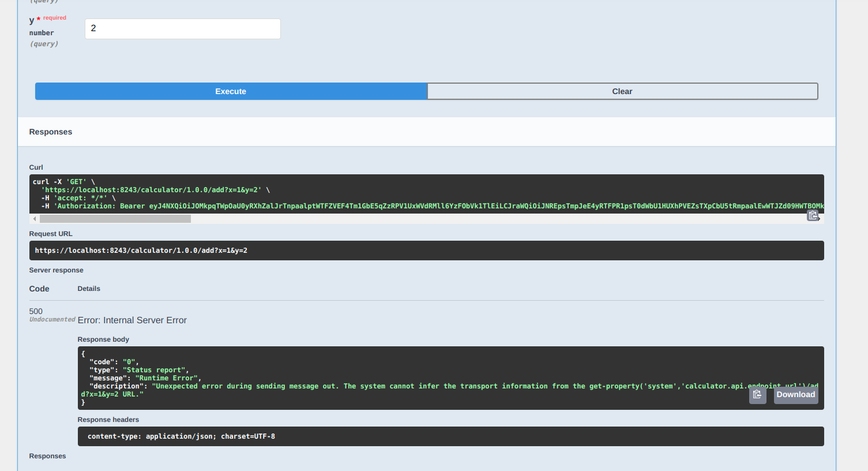Click the 'accept: */*' header line in curl
The image size is (868, 471).
78,198
